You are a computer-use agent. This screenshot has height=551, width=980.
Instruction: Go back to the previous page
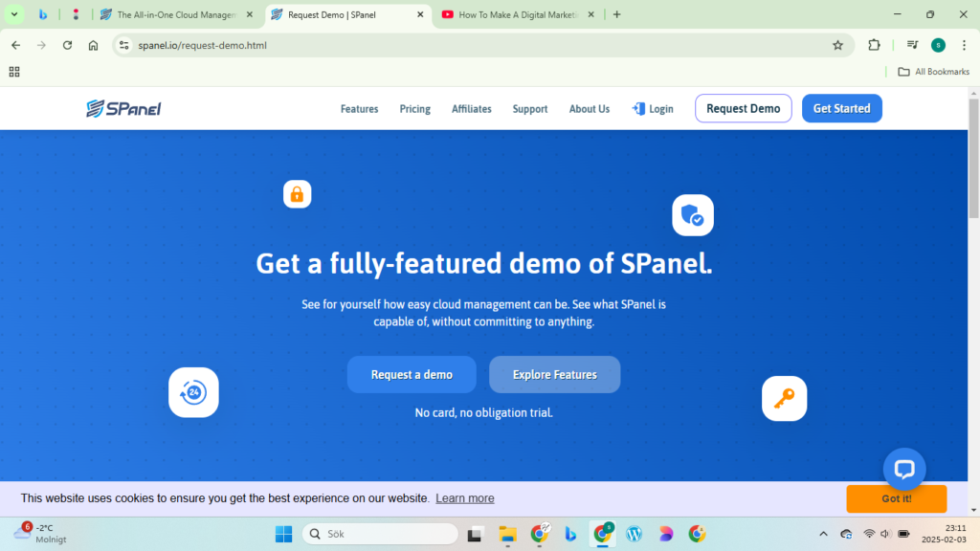click(15, 45)
